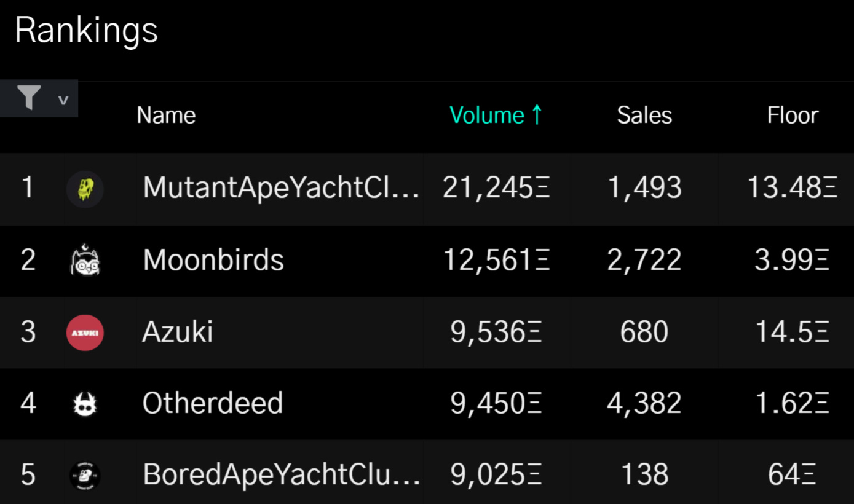Click the red Azuki logo icon
This screenshot has width=854, height=504.
85,332
